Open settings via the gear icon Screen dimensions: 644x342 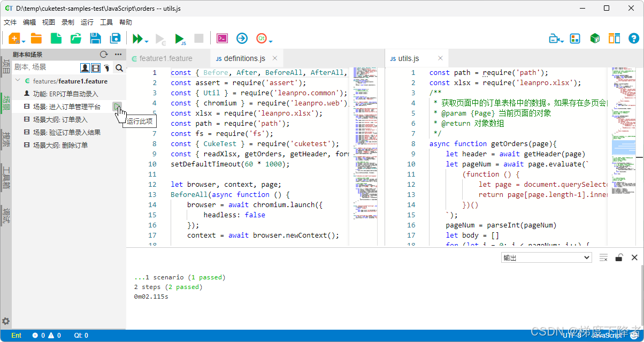pyautogui.click(x=6, y=321)
